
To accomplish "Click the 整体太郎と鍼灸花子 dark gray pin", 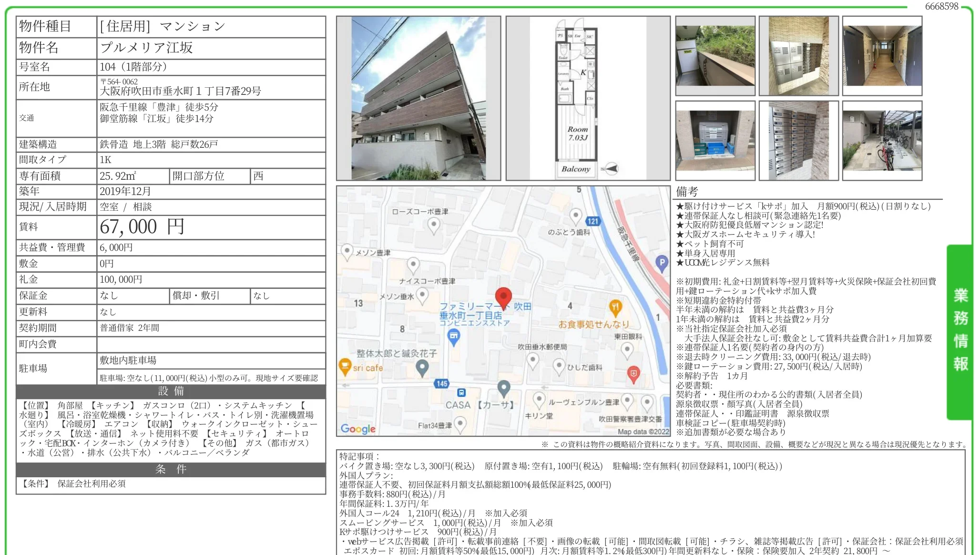I will [422, 367].
